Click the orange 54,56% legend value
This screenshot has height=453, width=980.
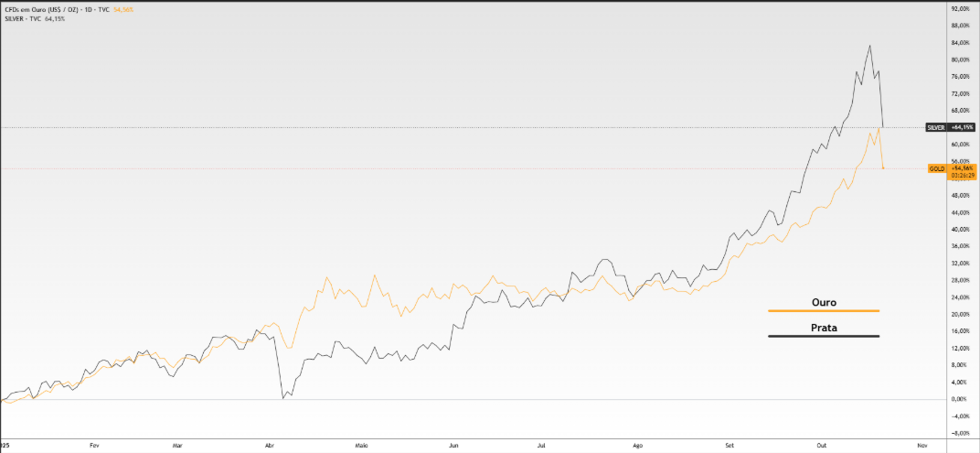[123, 9]
